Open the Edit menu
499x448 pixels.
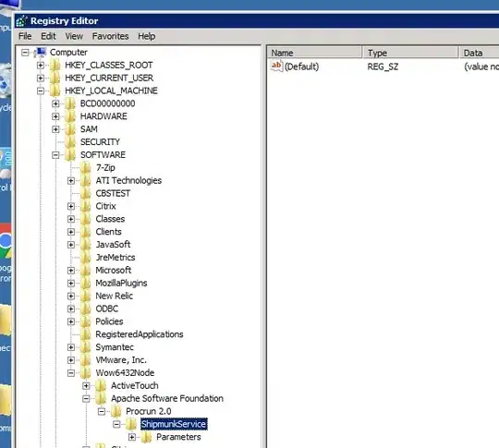click(x=48, y=36)
